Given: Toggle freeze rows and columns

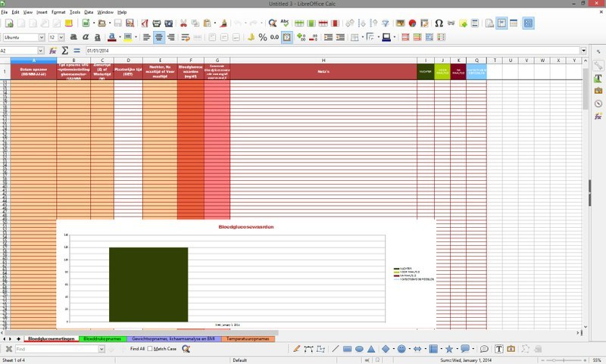Looking at the screenshot, I should click(501, 23).
